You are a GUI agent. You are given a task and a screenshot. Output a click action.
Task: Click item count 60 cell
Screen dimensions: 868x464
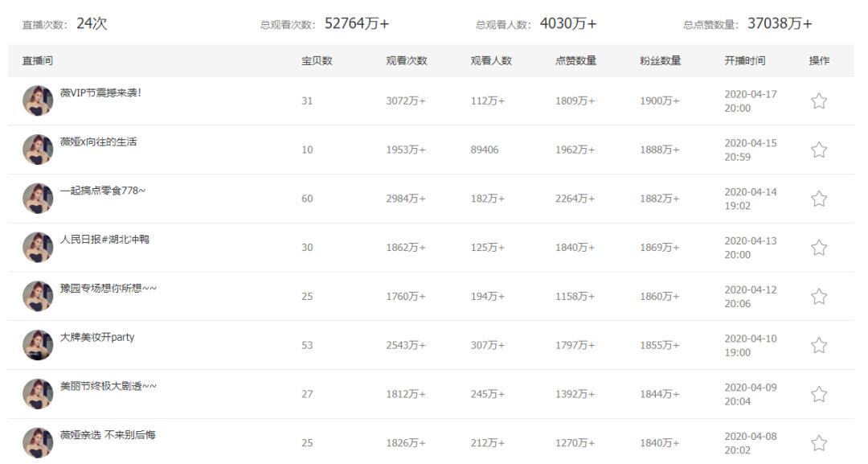click(307, 198)
